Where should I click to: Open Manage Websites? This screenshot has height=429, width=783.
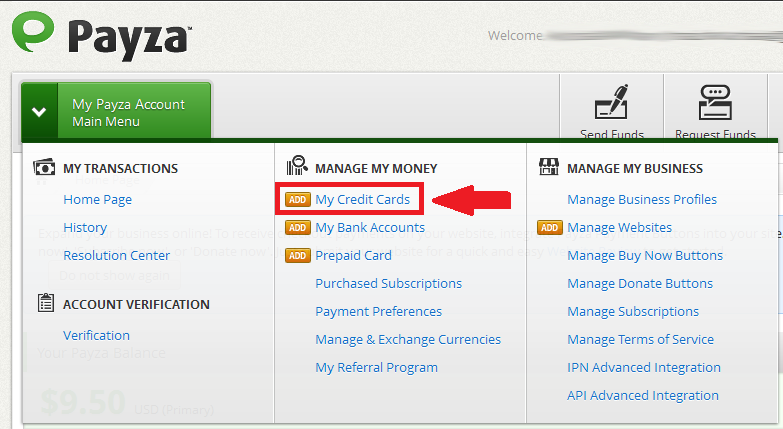[620, 228]
